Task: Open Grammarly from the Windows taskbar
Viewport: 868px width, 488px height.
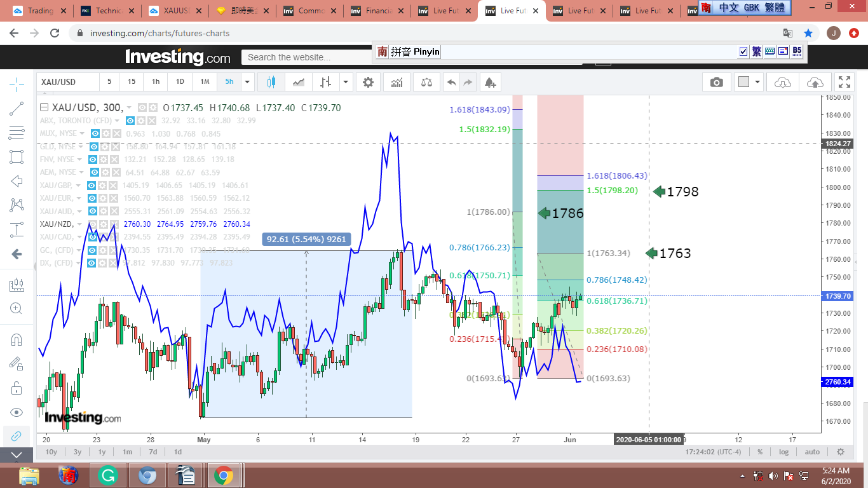Action: click(x=107, y=475)
